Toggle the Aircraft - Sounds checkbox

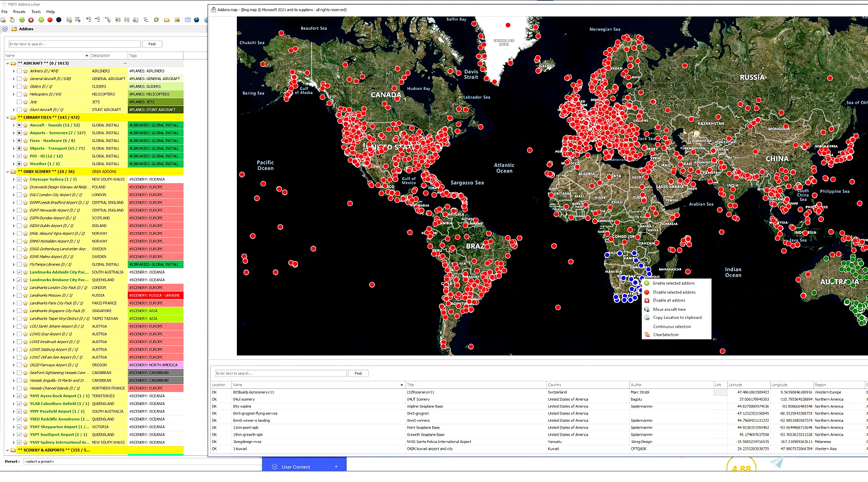[19, 125]
